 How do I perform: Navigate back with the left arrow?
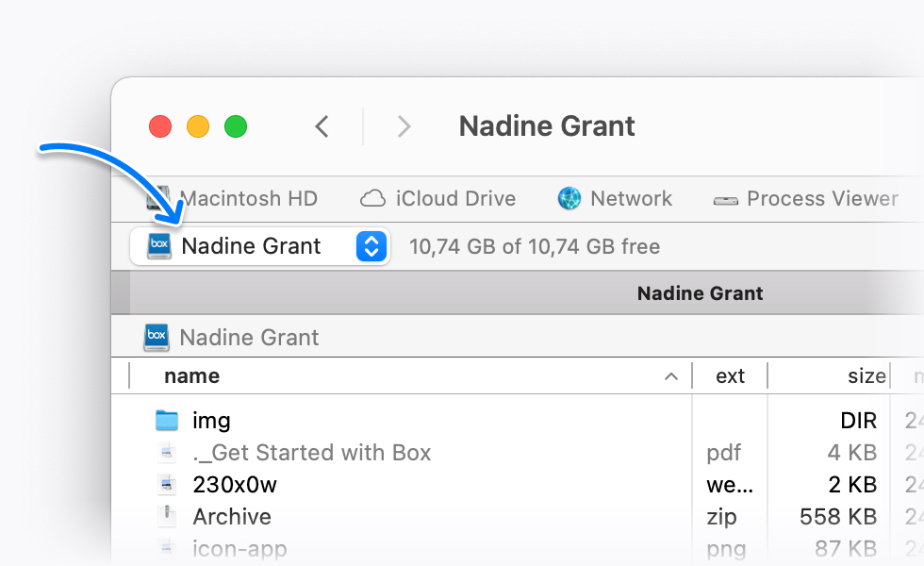322,125
